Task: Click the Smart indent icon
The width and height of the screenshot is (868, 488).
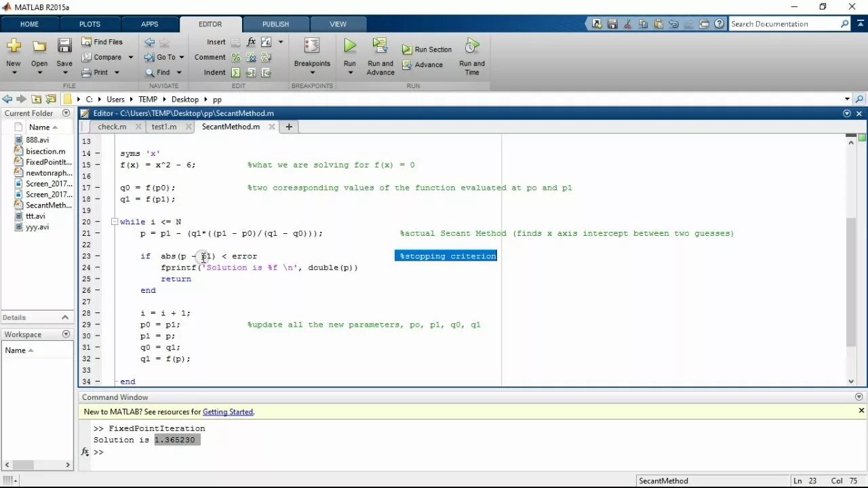Action: (235, 73)
